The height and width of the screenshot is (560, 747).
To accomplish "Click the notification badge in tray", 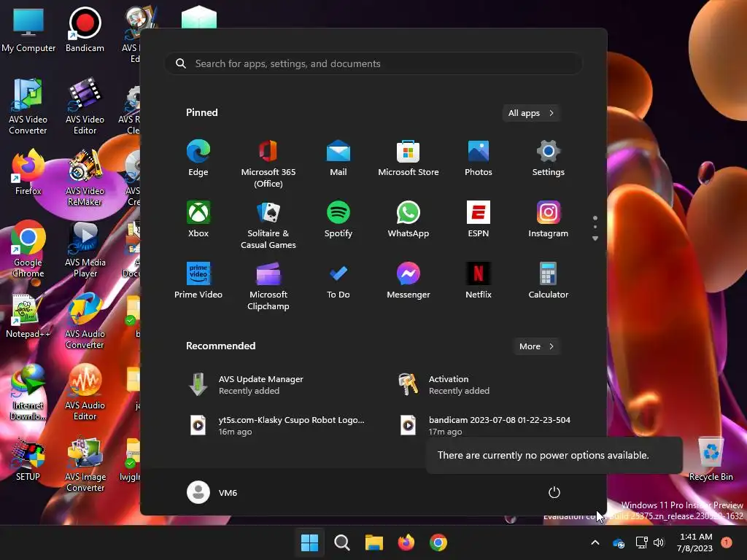I will coord(727,542).
